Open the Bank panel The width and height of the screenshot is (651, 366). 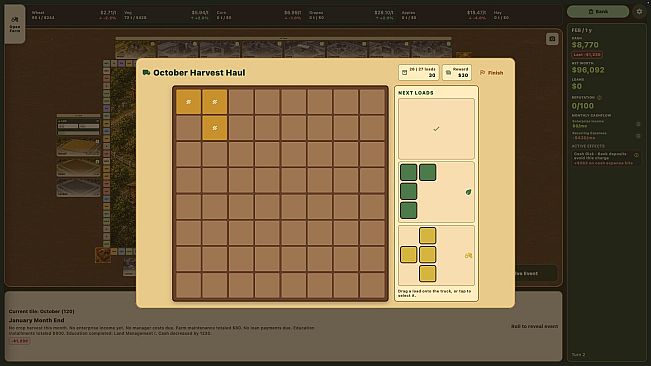598,12
